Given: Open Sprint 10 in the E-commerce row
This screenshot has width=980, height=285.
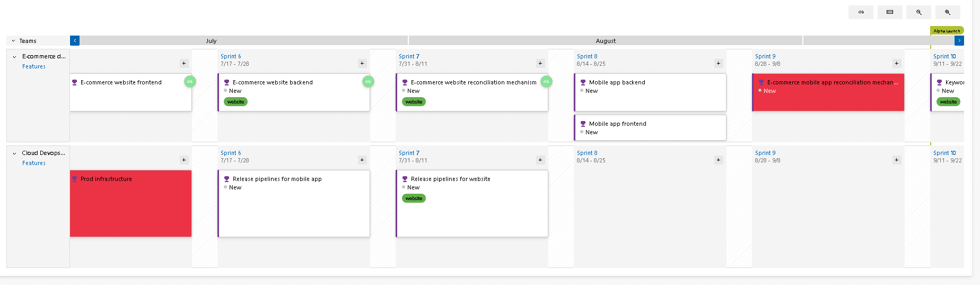Looking at the screenshot, I should (x=944, y=56).
